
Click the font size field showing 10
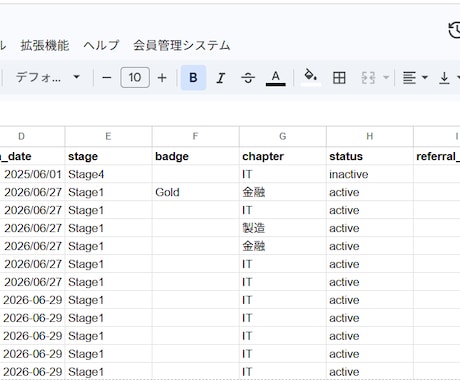[135, 77]
